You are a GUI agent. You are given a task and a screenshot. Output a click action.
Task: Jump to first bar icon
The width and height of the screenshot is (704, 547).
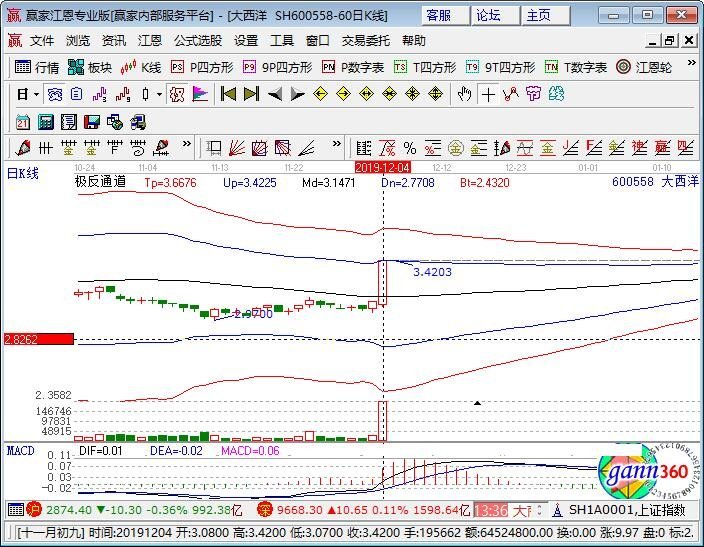[x=228, y=94]
